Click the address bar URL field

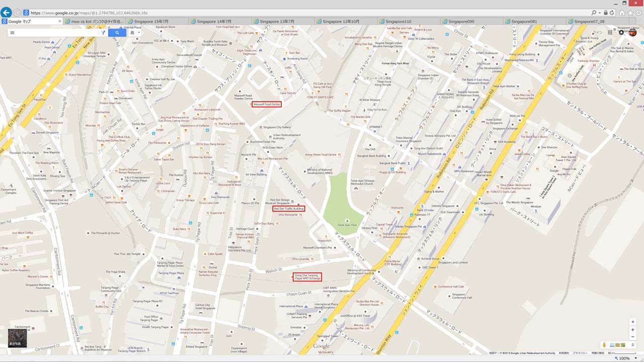[x=307, y=13]
